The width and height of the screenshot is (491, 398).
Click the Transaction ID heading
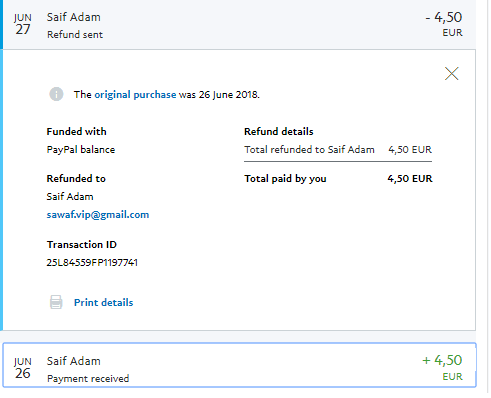coord(82,245)
